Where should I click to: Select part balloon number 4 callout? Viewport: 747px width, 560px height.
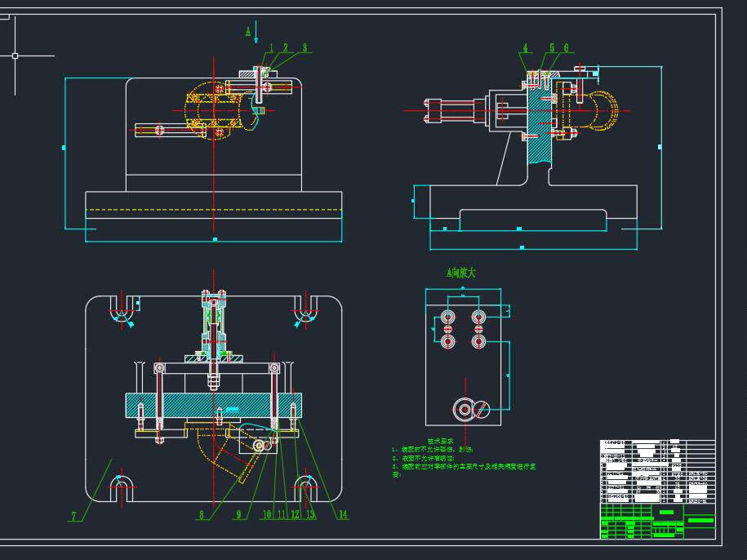pyautogui.click(x=527, y=47)
